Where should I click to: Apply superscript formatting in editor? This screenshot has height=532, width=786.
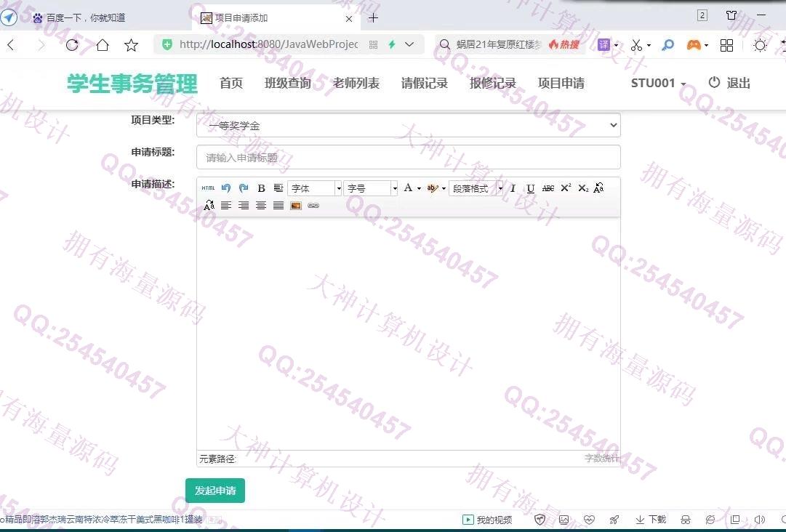coord(566,188)
